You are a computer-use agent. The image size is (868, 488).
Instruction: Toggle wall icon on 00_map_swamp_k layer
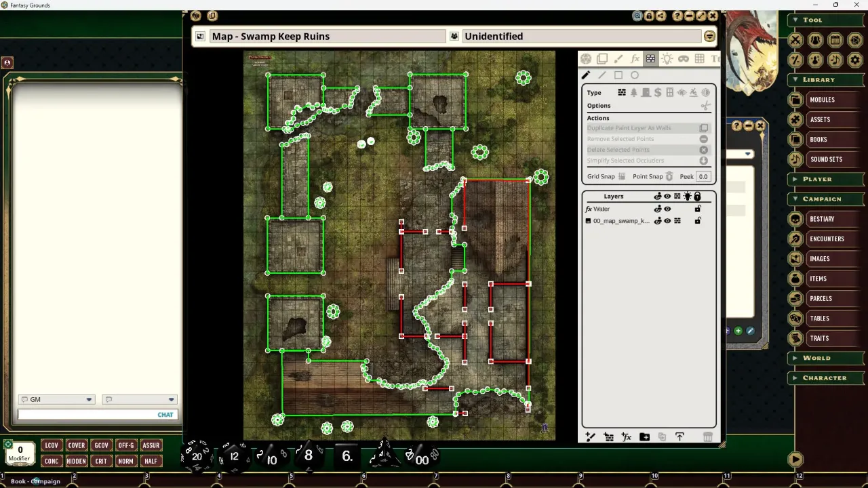(x=677, y=221)
